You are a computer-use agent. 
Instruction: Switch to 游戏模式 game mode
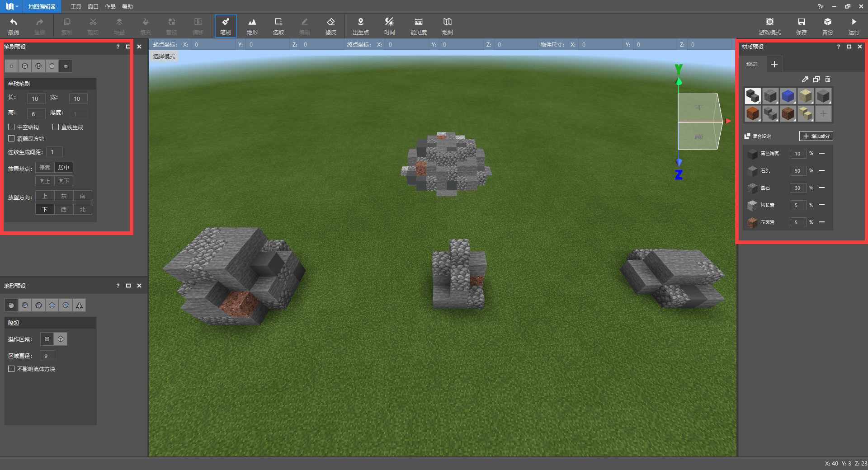769,26
